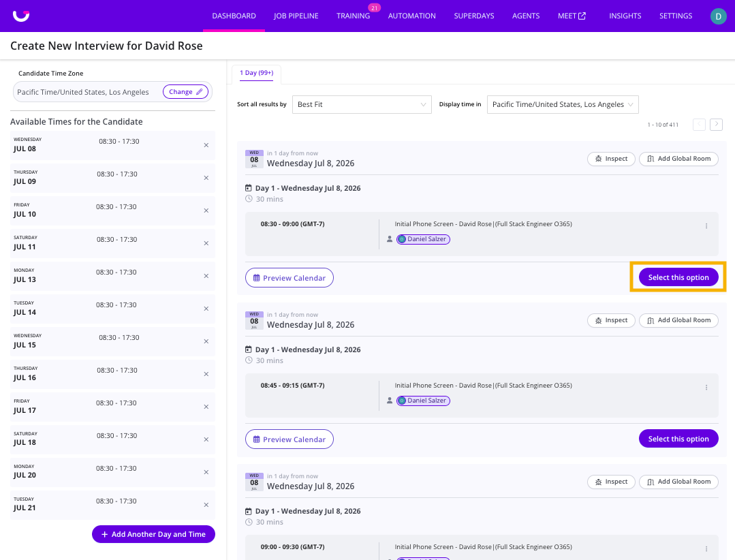Preview calendar for the 08:45 option
This screenshot has height=560, width=735.
(290, 439)
